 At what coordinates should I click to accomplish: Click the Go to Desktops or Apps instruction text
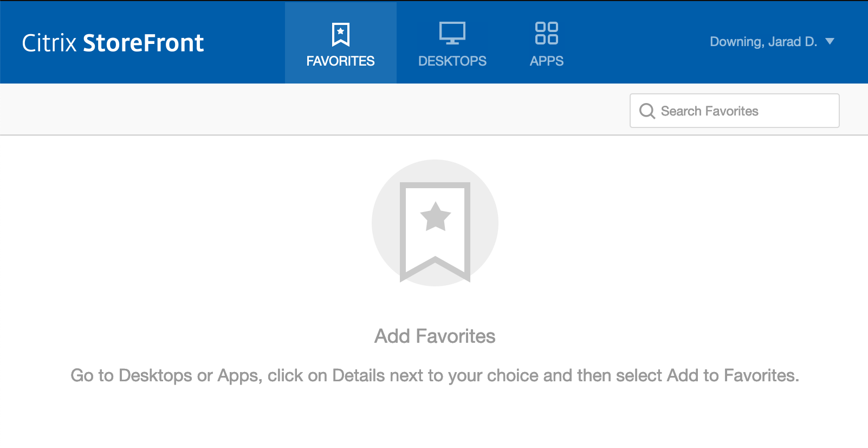(x=435, y=375)
